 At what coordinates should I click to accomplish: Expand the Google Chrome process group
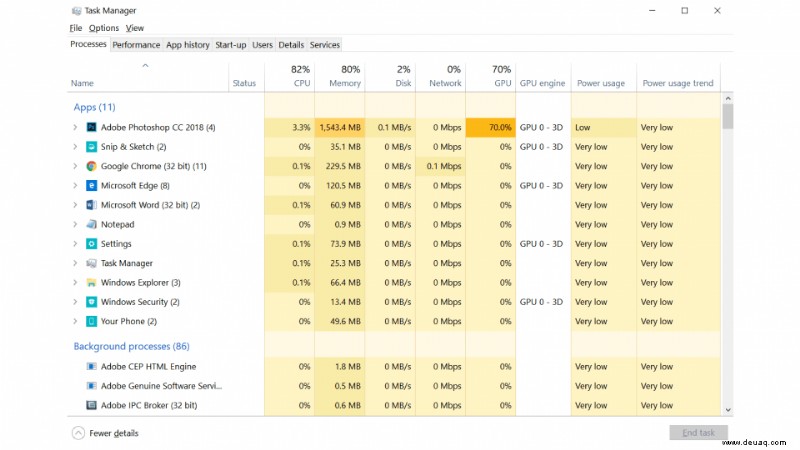click(x=75, y=166)
